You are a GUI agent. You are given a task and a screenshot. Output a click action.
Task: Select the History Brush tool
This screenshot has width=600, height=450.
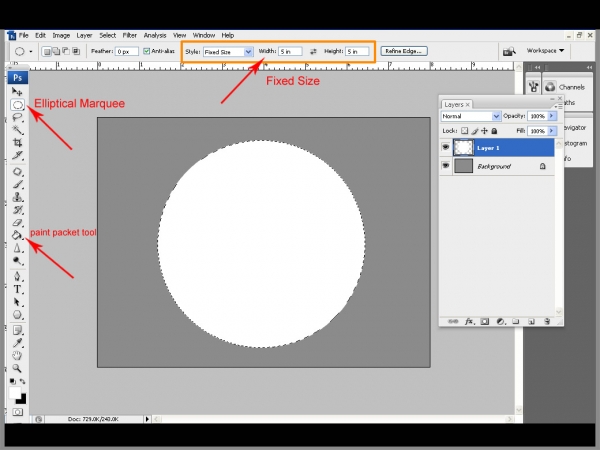point(17,210)
